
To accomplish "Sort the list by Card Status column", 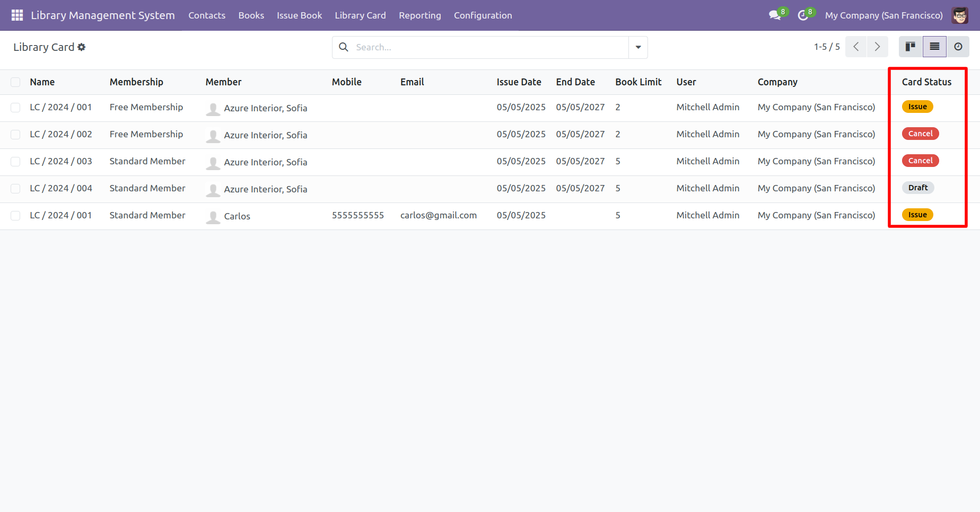I will point(926,82).
